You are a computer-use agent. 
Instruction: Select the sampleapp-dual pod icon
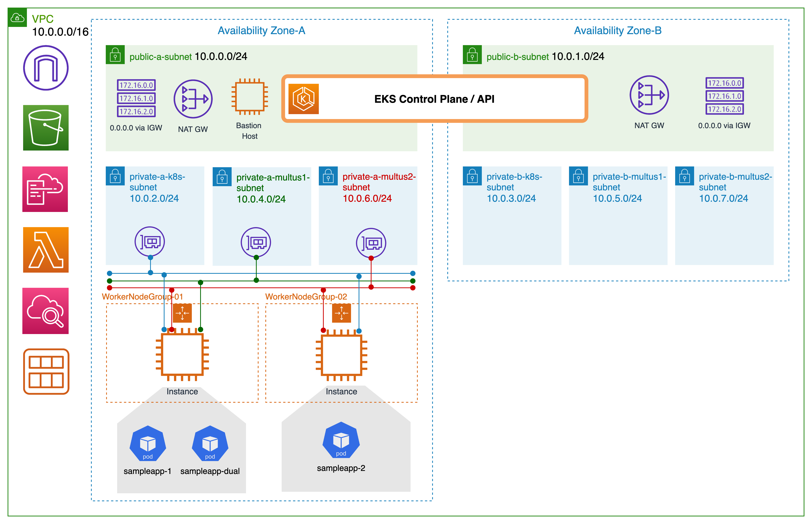[x=210, y=444]
